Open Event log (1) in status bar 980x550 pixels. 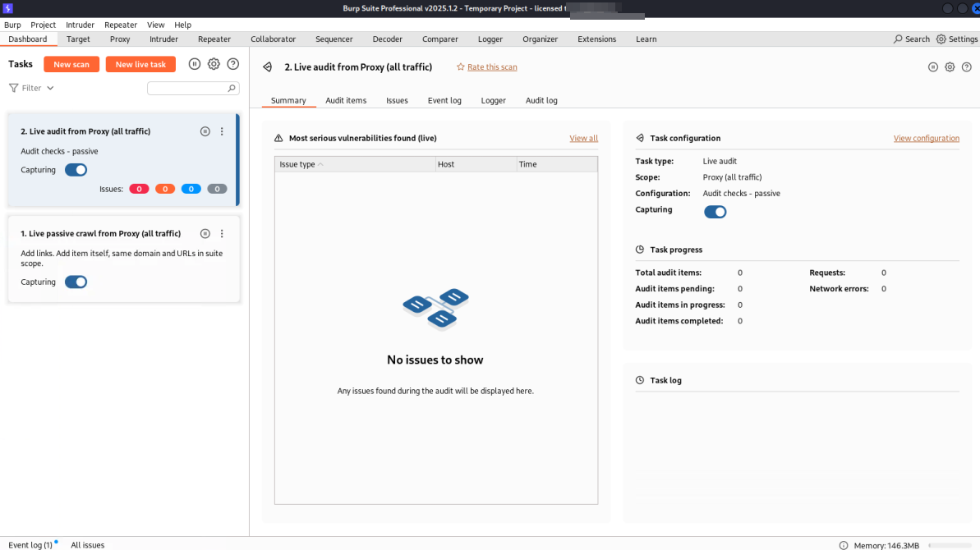pos(30,545)
